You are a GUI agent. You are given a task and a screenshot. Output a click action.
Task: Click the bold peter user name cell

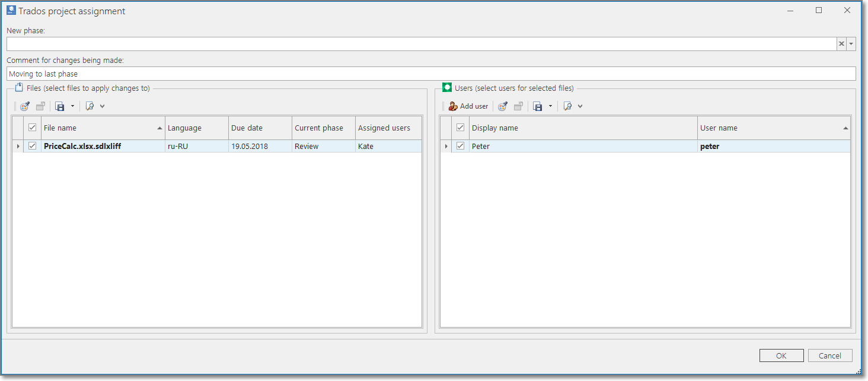[x=774, y=146]
